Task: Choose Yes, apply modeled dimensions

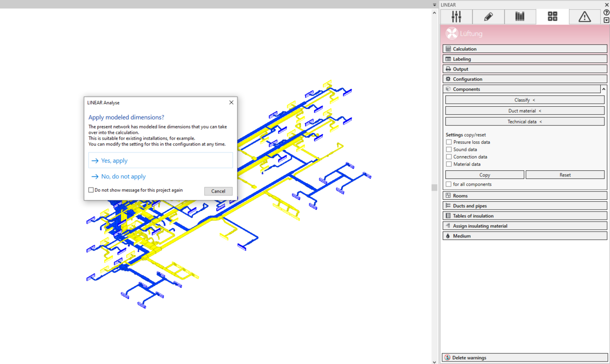Action: point(161,161)
